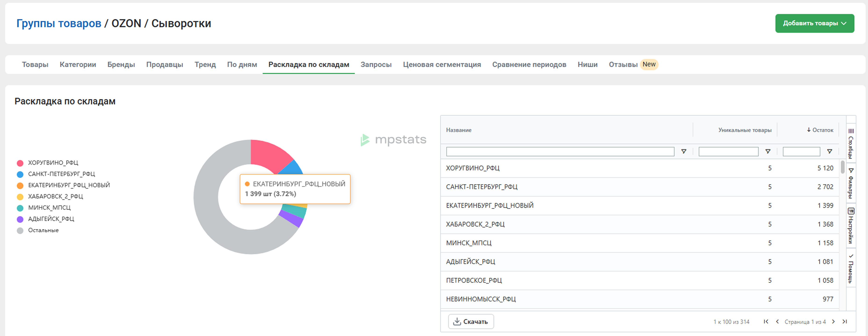This screenshot has width=868, height=336.
Task: Go to the next table page
Action: 833,321
